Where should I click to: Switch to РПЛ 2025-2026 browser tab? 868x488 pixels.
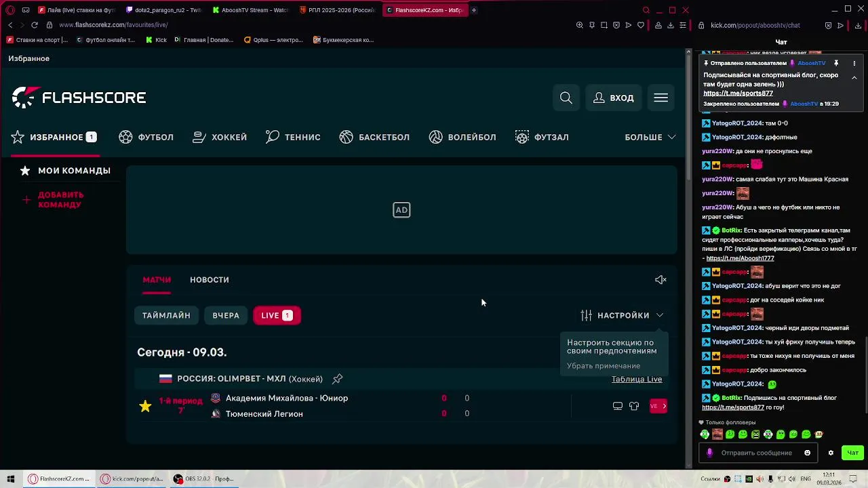coord(338,10)
